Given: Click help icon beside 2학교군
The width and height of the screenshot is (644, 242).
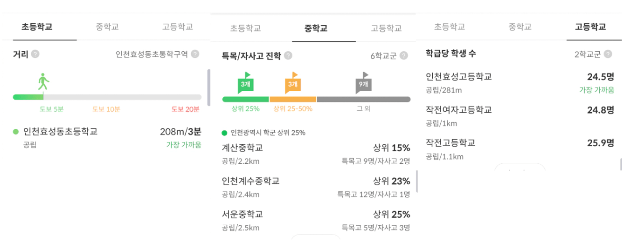Looking at the screenshot, I should (608, 54).
